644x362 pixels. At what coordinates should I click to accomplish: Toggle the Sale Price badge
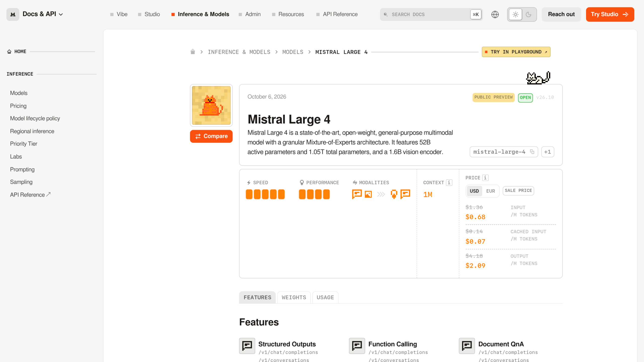(518, 191)
